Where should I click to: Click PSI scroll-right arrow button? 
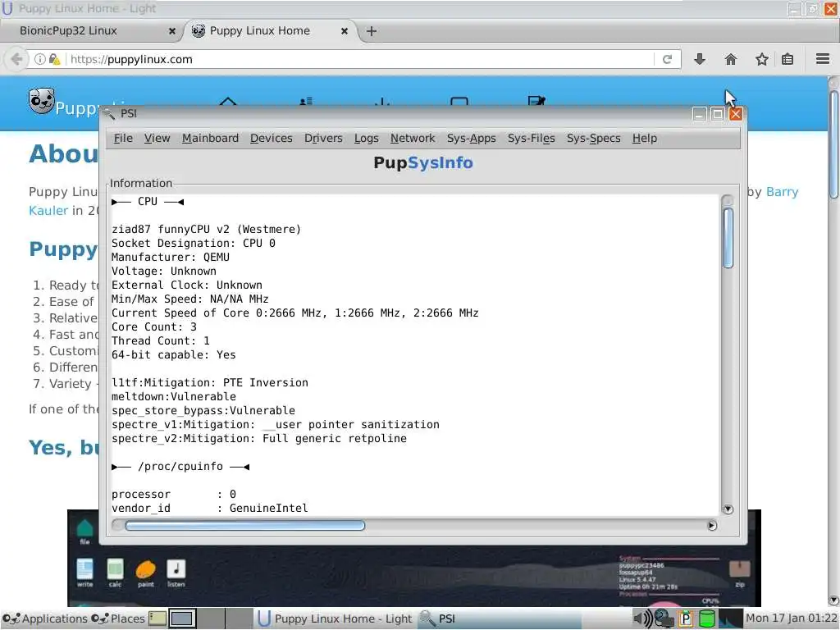(711, 526)
